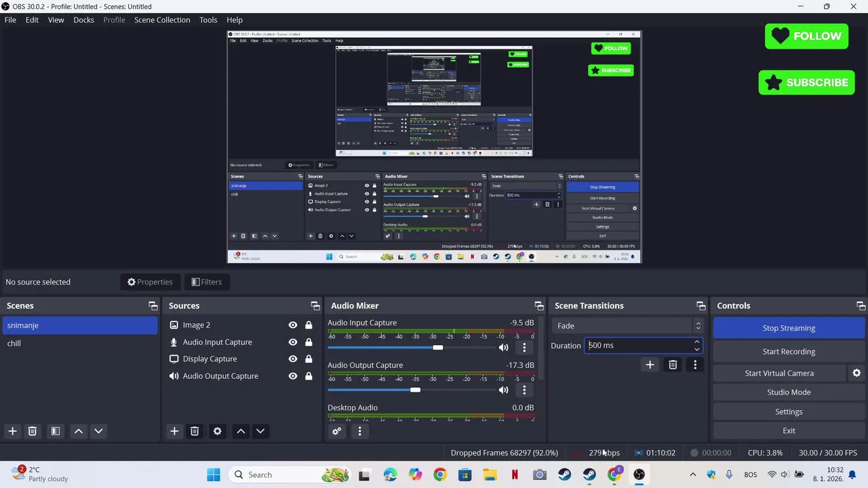Open scene filters icon in Scenes panel
The image size is (868, 488).
pyautogui.click(x=56, y=431)
